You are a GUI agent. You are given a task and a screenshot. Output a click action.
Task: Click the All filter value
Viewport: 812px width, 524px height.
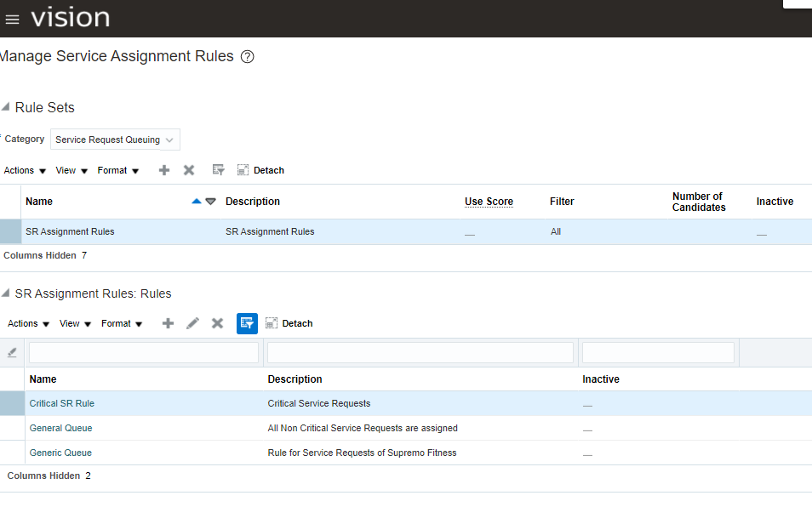tap(556, 231)
